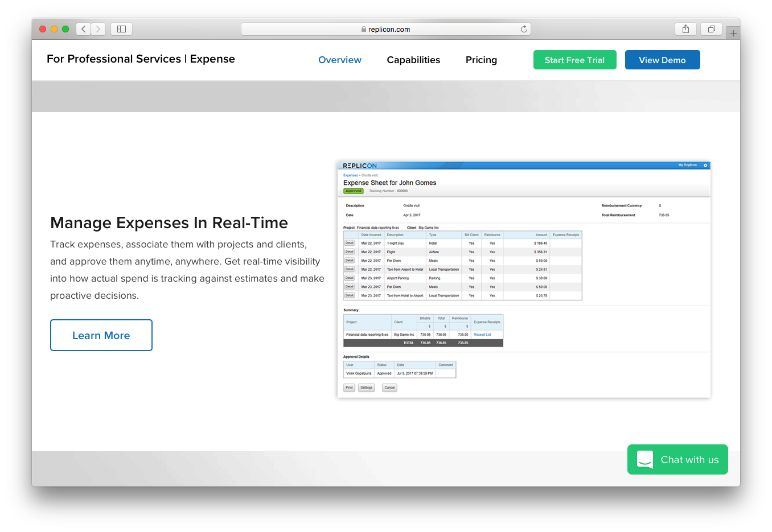
Task: Open a new tab with the plus icon
Action: click(733, 33)
